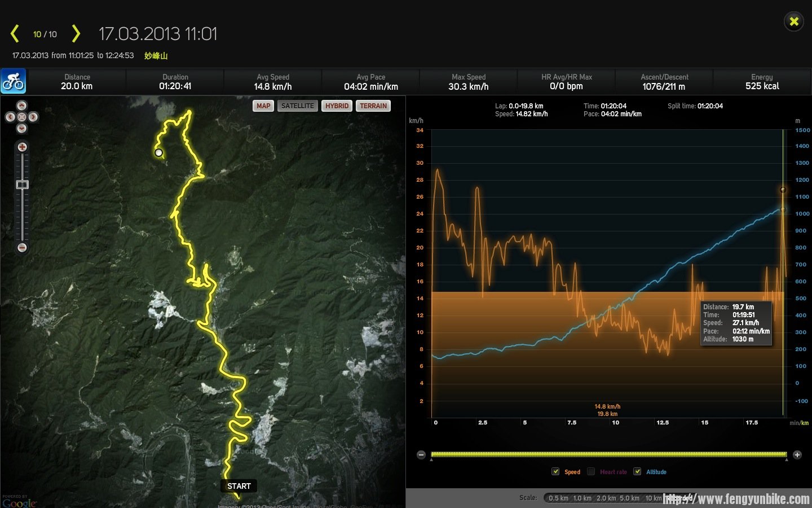The height and width of the screenshot is (508, 812).
Task: Pan the map up
Action: [22, 106]
